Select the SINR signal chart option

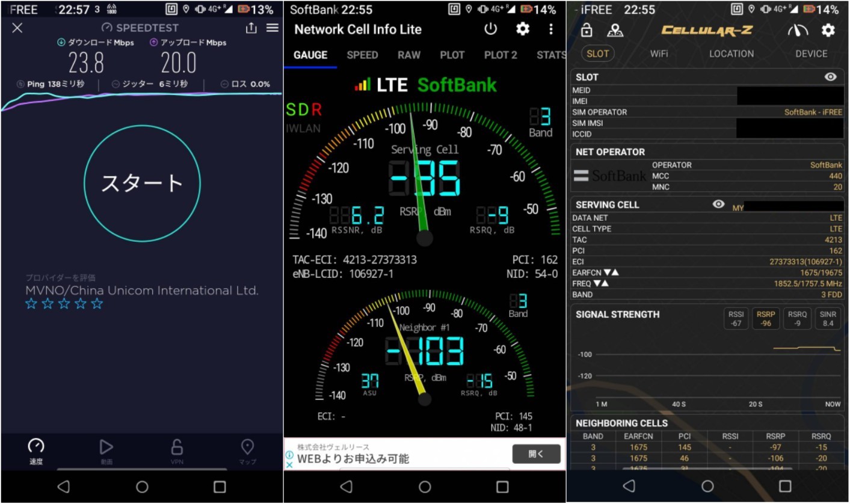click(828, 319)
